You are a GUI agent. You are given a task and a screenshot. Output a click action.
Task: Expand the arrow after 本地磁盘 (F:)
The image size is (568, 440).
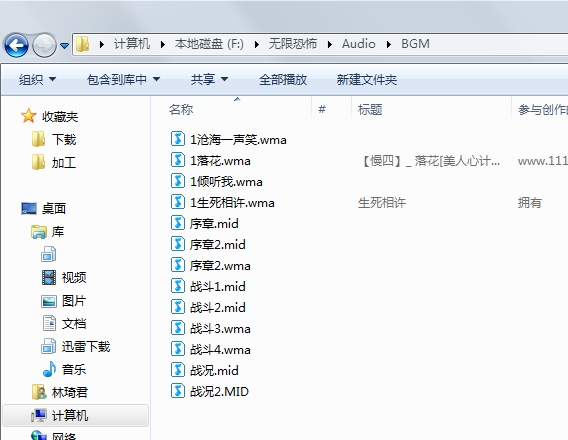(256, 45)
